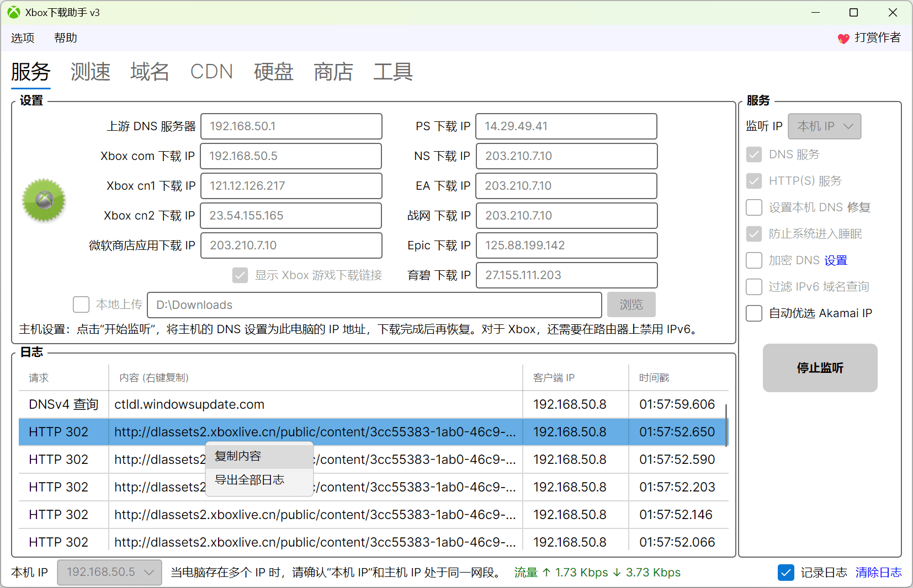Minimize the Xbox下载助手 window
The image size is (913, 588).
click(x=815, y=12)
